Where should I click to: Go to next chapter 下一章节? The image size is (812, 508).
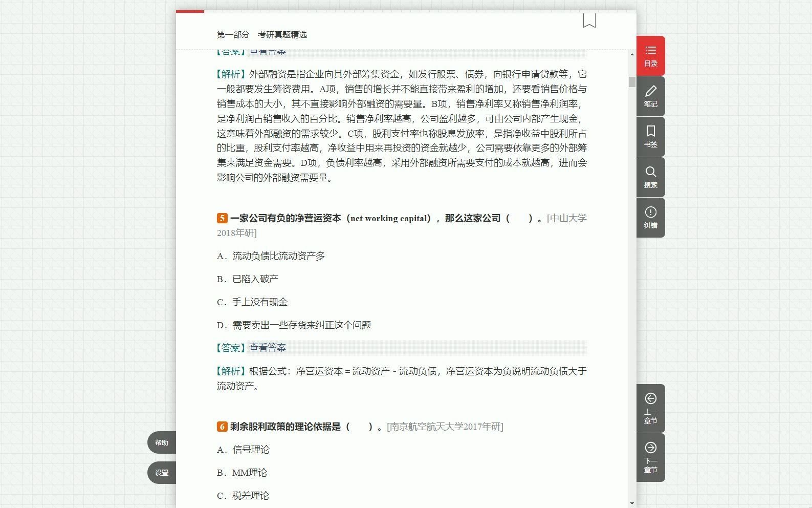650,457
